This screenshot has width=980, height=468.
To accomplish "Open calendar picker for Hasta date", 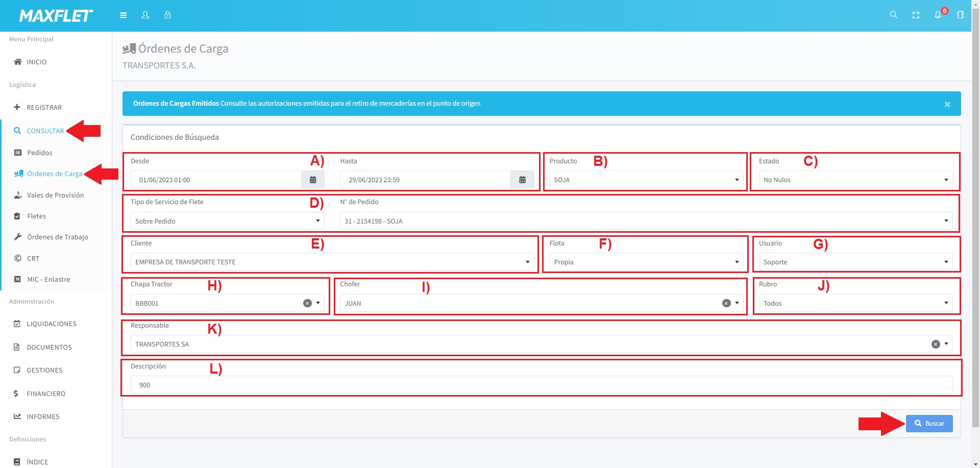I will [522, 180].
